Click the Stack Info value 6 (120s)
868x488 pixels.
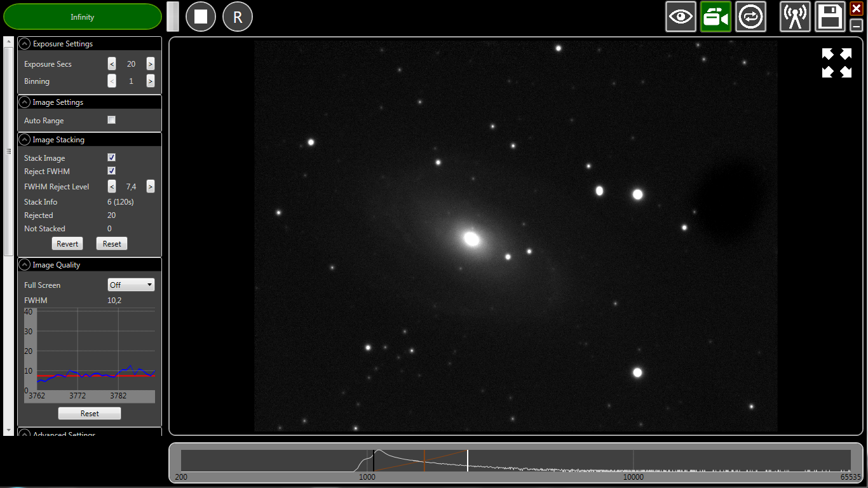[x=121, y=202]
